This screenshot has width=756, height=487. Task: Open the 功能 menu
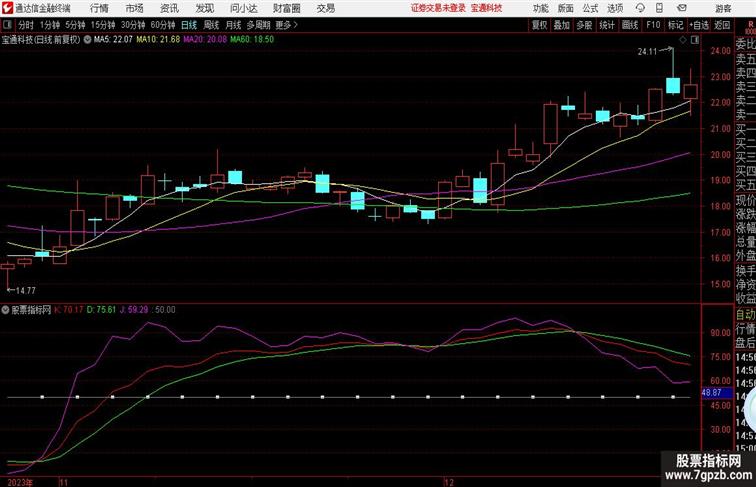pos(540,8)
